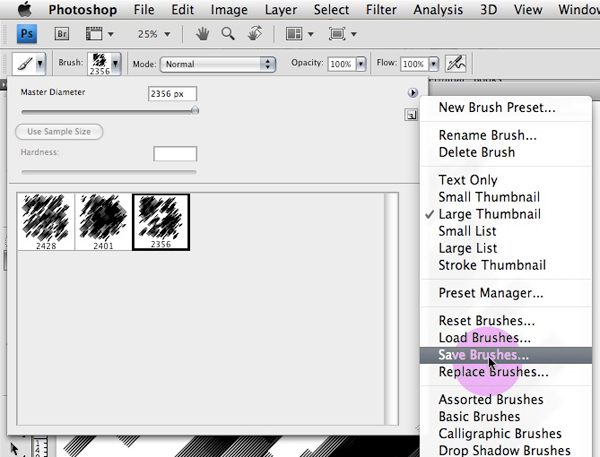The height and width of the screenshot is (457, 600).
Task: Open the Filter menu
Action: (x=381, y=10)
